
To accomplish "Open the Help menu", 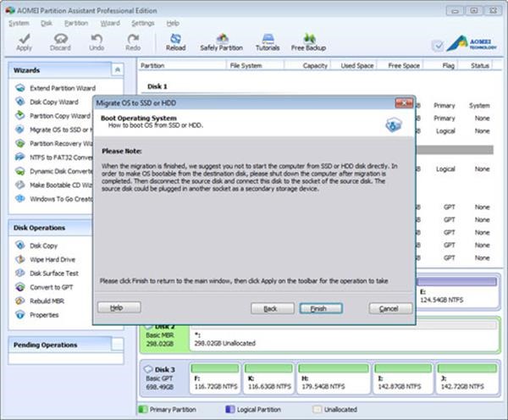I will coord(173,23).
